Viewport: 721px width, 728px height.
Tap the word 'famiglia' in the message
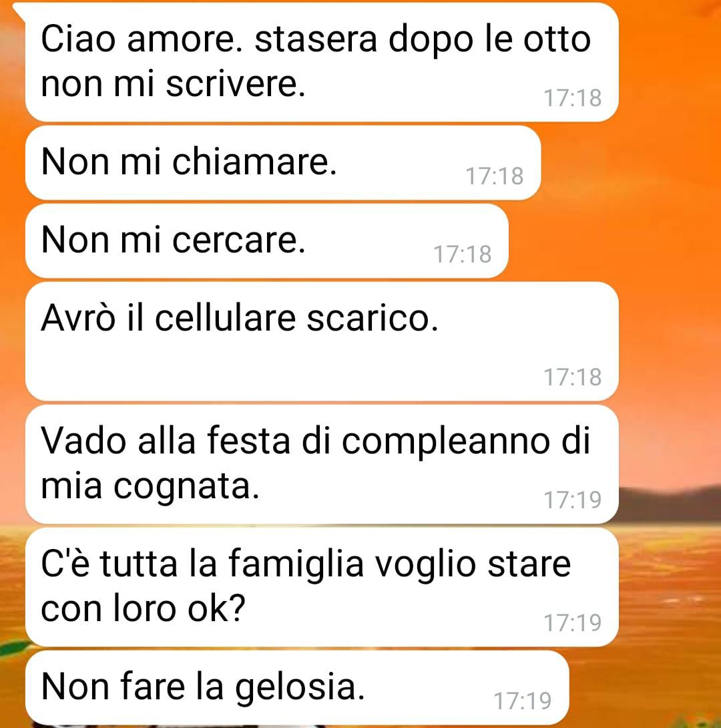[x=296, y=565]
